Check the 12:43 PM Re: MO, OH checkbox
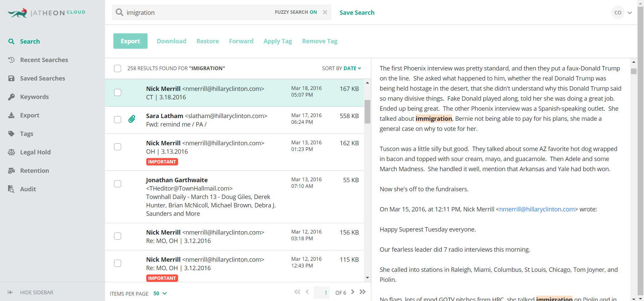This screenshot has width=644, height=301. point(117,263)
